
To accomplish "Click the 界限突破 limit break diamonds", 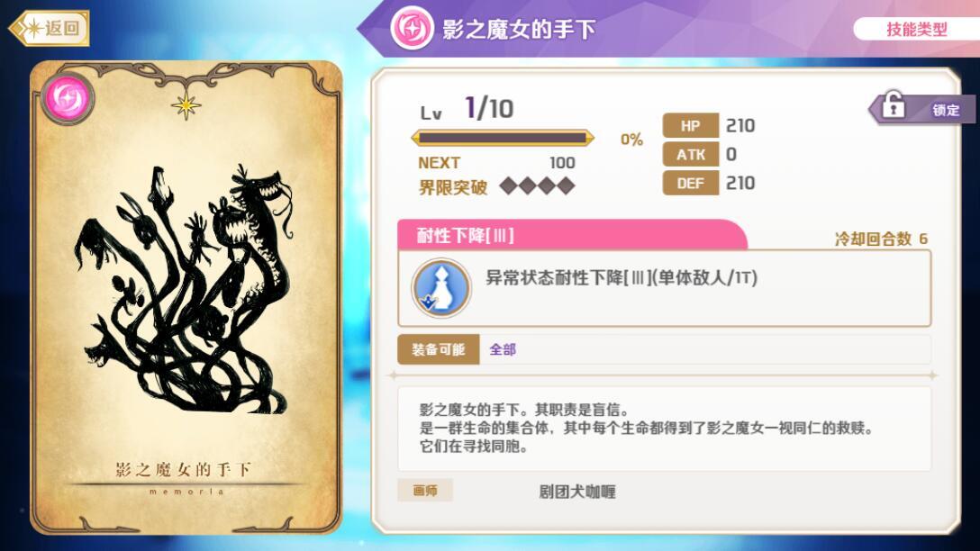I will click(537, 185).
